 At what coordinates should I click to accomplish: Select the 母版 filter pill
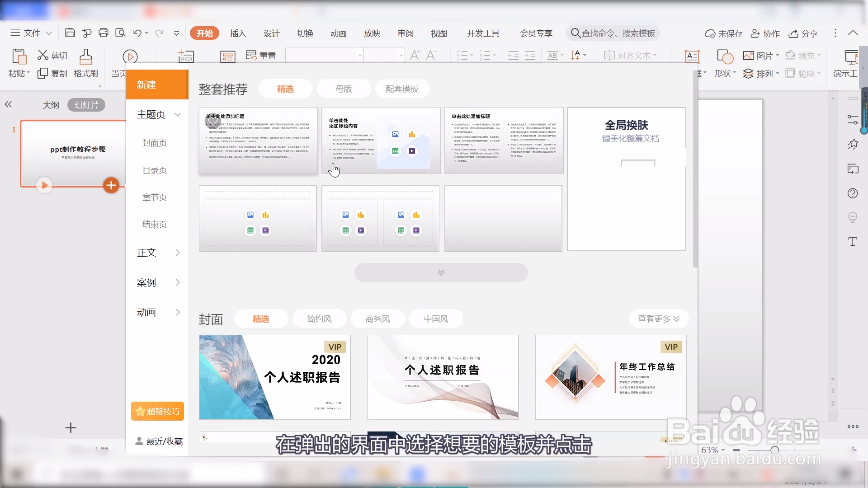coord(344,89)
